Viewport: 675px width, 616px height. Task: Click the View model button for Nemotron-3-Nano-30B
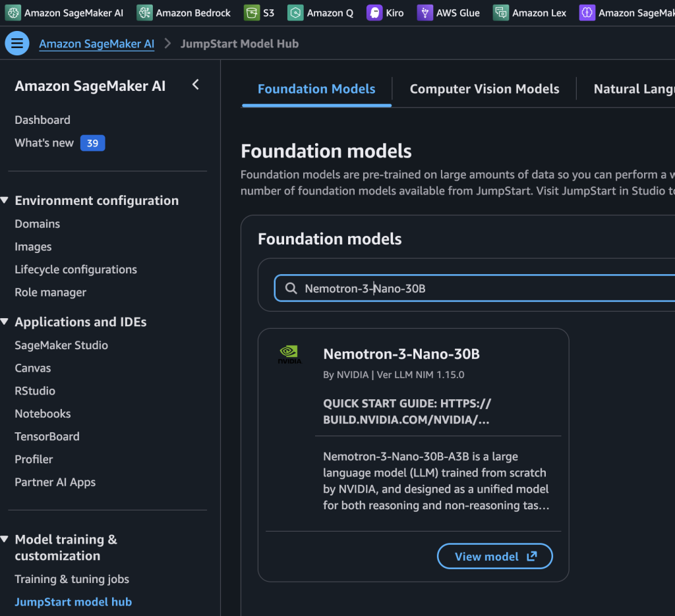point(494,555)
